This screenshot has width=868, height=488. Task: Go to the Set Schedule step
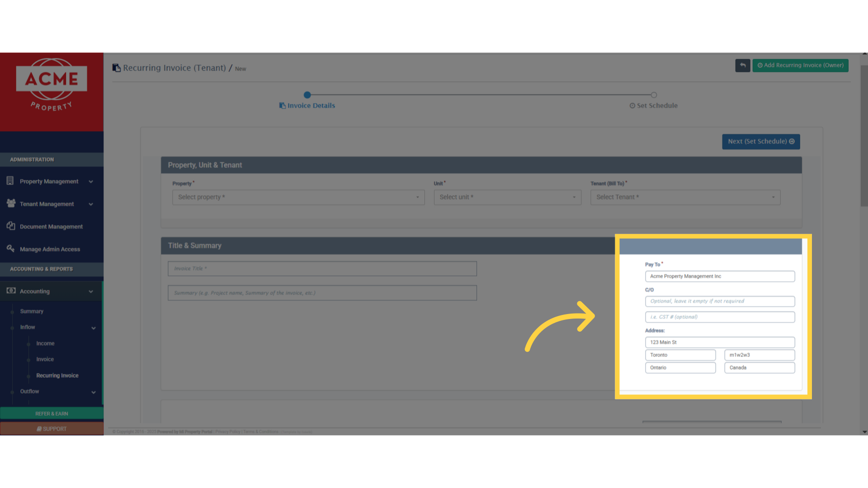click(x=654, y=105)
